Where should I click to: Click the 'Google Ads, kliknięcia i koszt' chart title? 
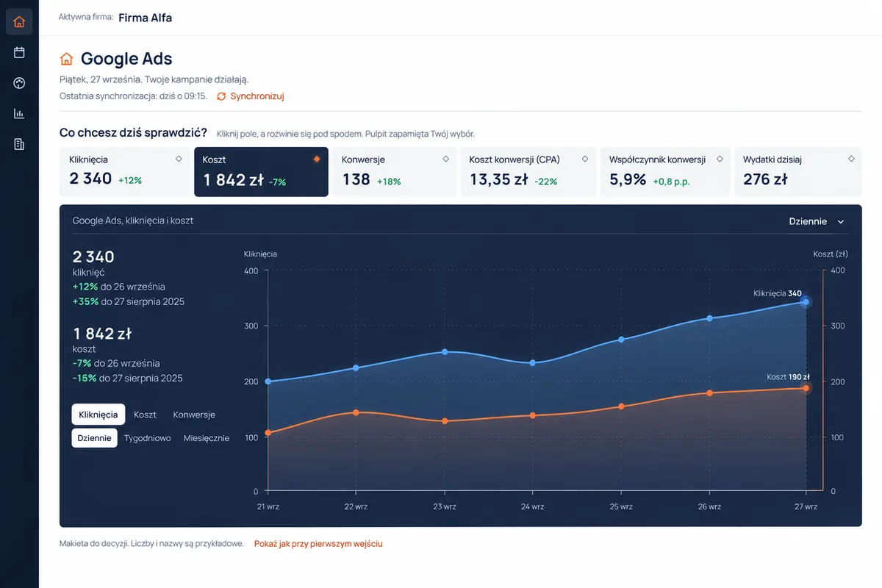point(133,220)
